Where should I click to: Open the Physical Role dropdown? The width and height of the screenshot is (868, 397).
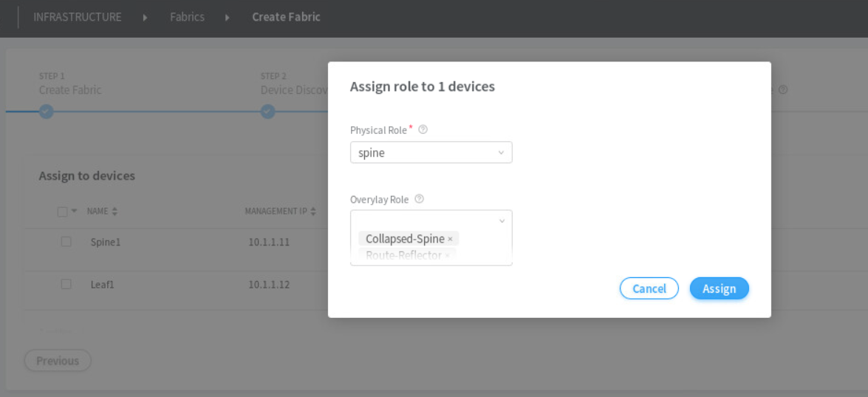[431, 153]
